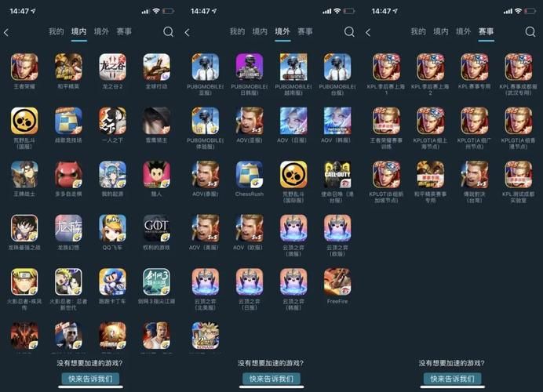Choose 权利的游戏 GOT icon
The image size is (543, 392).
click(x=156, y=228)
